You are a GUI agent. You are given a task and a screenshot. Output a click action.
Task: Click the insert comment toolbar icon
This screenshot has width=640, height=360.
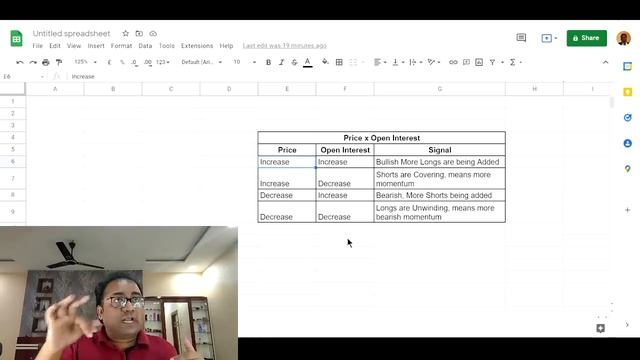click(x=466, y=62)
